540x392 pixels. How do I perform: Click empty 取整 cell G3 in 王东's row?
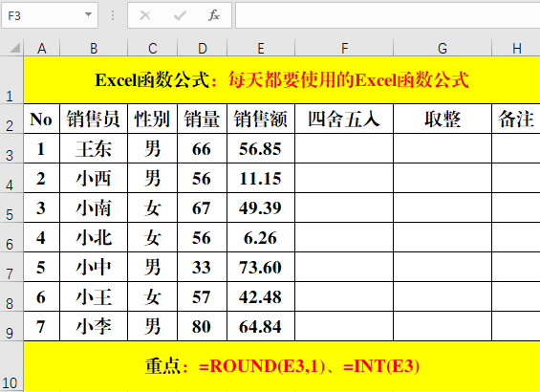coord(443,148)
